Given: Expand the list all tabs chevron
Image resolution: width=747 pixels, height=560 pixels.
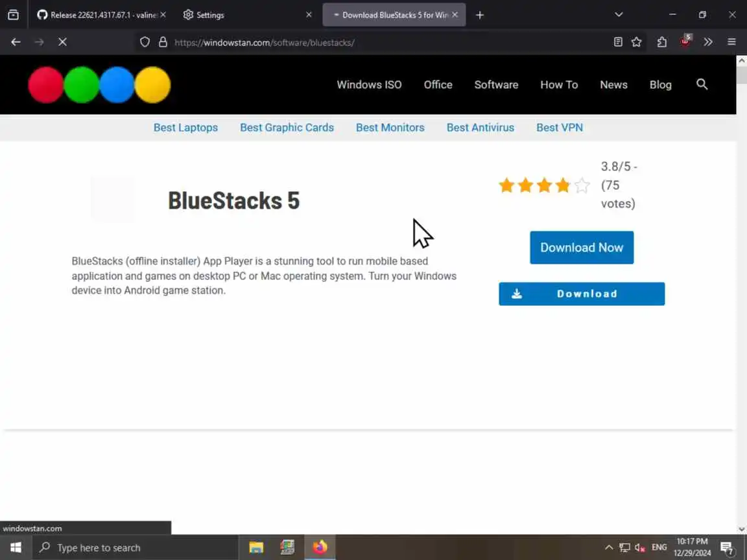Looking at the screenshot, I should [x=619, y=15].
